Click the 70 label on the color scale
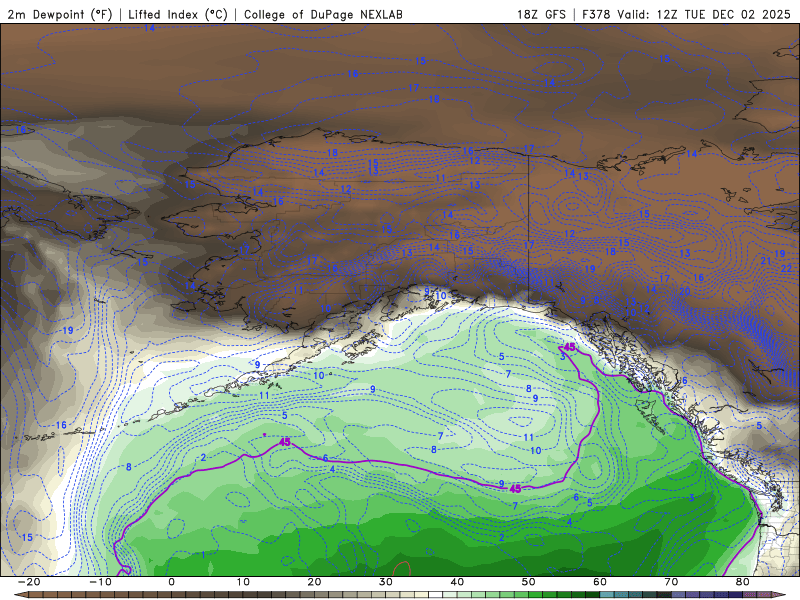 [671, 582]
